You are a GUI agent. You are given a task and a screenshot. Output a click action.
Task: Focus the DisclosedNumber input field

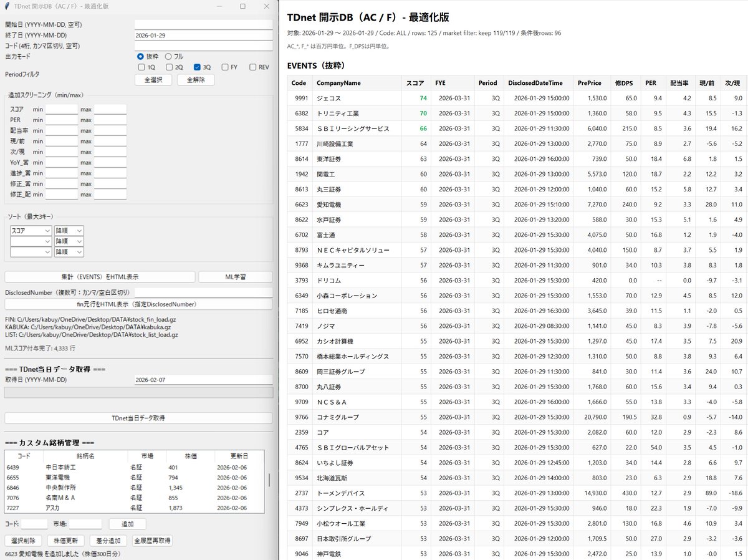pyautogui.click(x=204, y=292)
